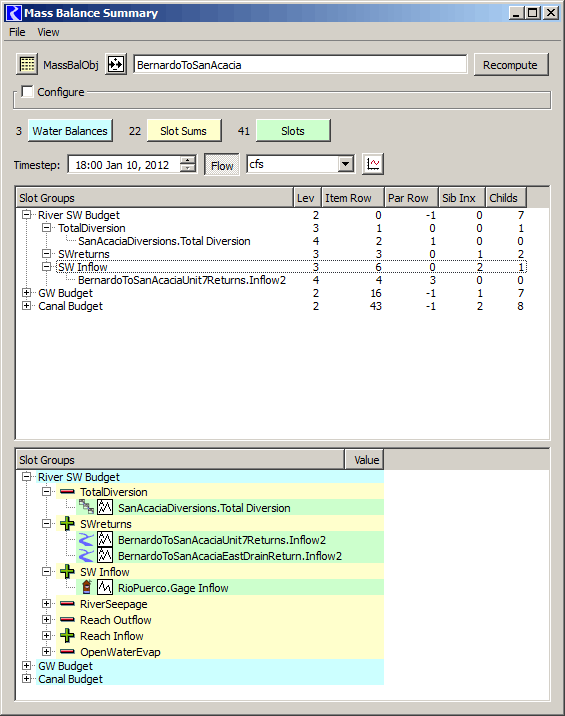Open the cfs units dropdown
Screen dimensions: 565x716
coord(346,164)
